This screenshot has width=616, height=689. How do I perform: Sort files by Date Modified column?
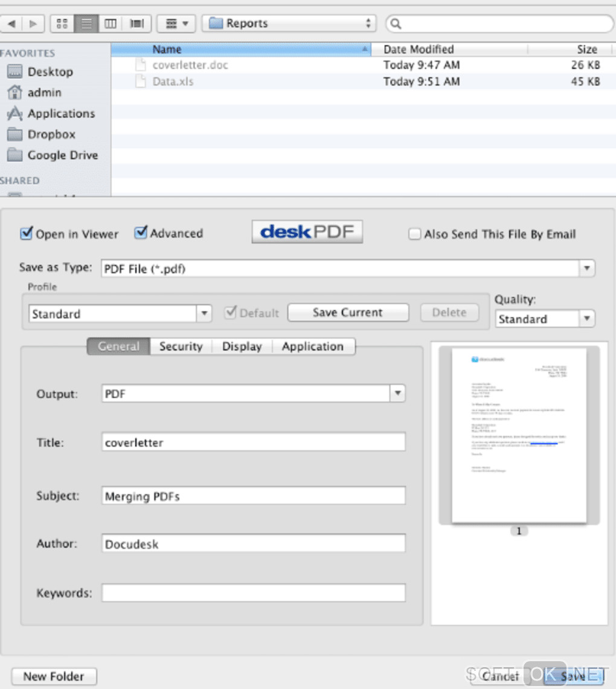point(449,49)
